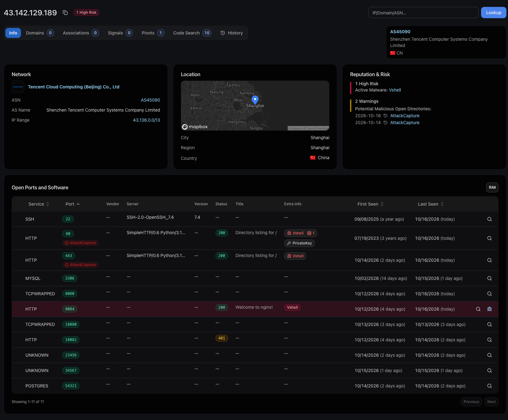
Task: Click the magnifier icon in the MYSQL row
Action: point(490,278)
